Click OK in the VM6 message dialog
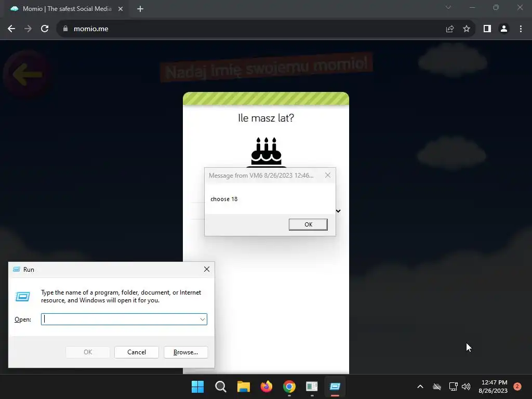 point(308,224)
